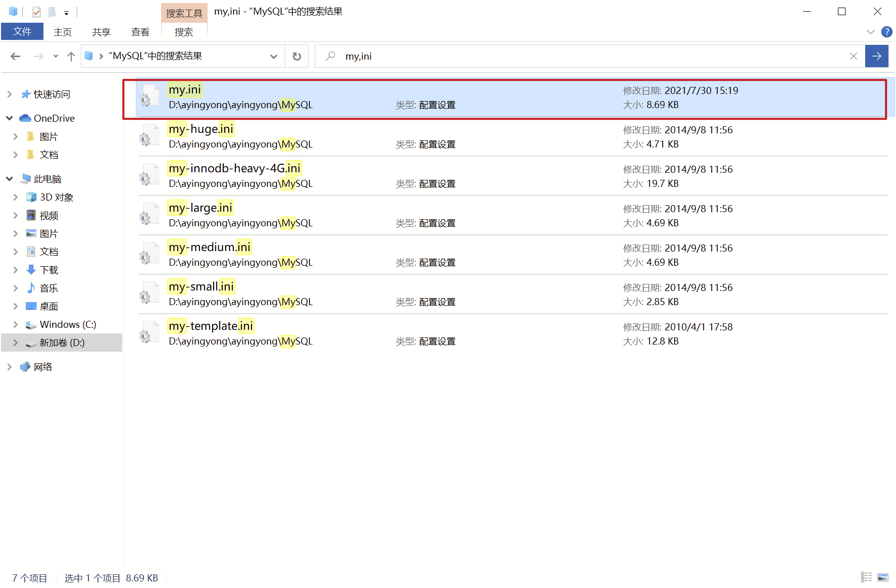Collapse the OneDrive tree node
896x588 pixels.
[x=10, y=118]
